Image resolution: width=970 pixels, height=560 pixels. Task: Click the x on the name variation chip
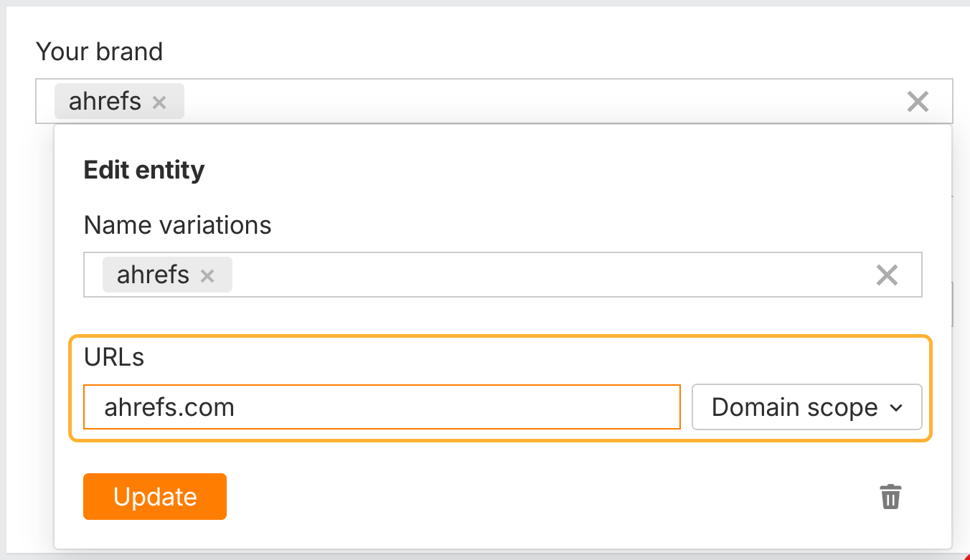[207, 275]
